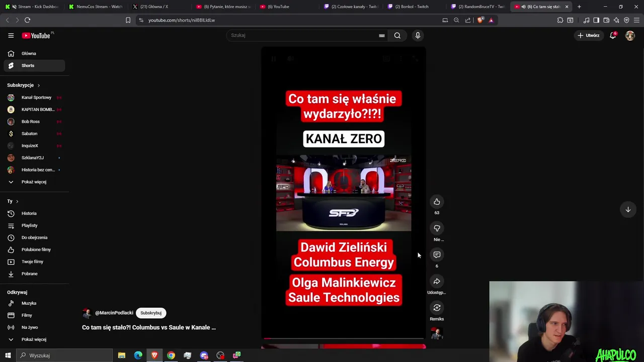Viewport: 644px width, 362px height.
Task: Open Playlisty in the sidebar
Action: click(34, 225)
